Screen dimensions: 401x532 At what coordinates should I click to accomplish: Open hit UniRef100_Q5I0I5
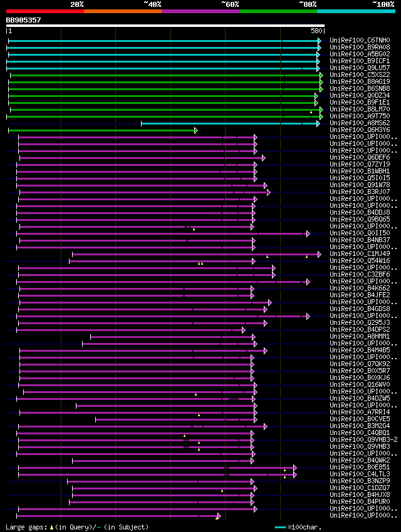click(360, 178)
